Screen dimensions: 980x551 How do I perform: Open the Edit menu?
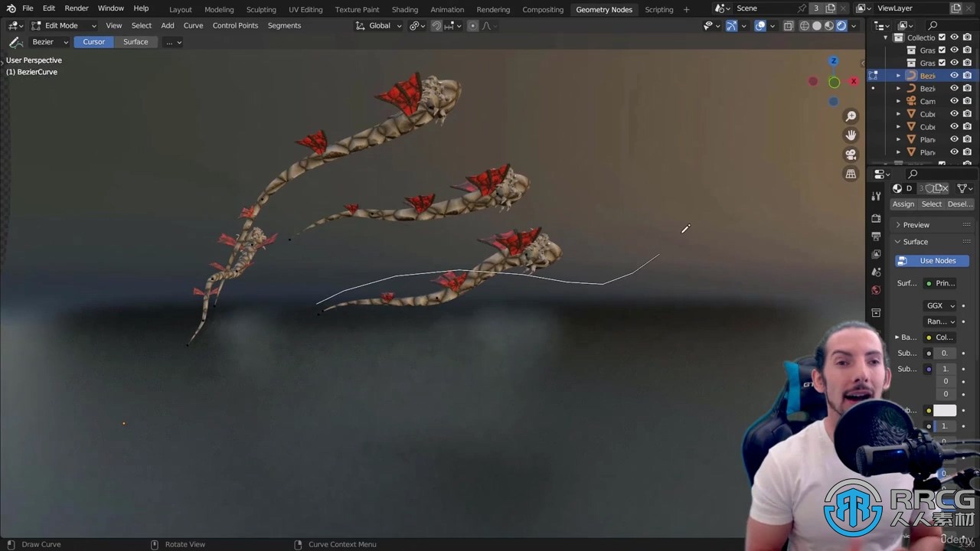49,8
